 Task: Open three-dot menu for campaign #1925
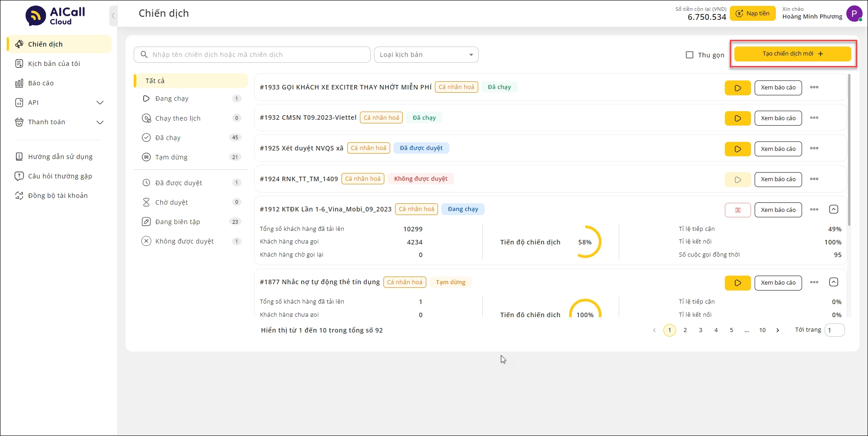814,149
